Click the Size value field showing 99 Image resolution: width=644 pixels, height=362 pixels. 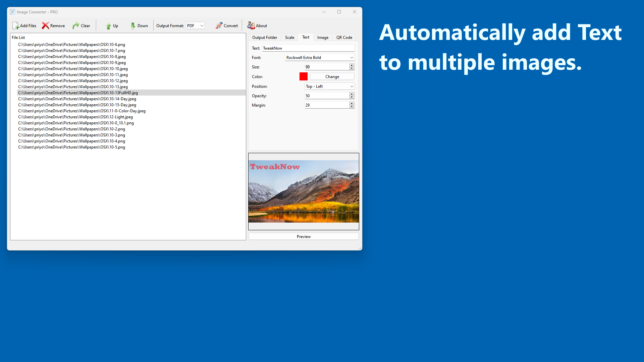pyautogui.click(x=327, y=67)
